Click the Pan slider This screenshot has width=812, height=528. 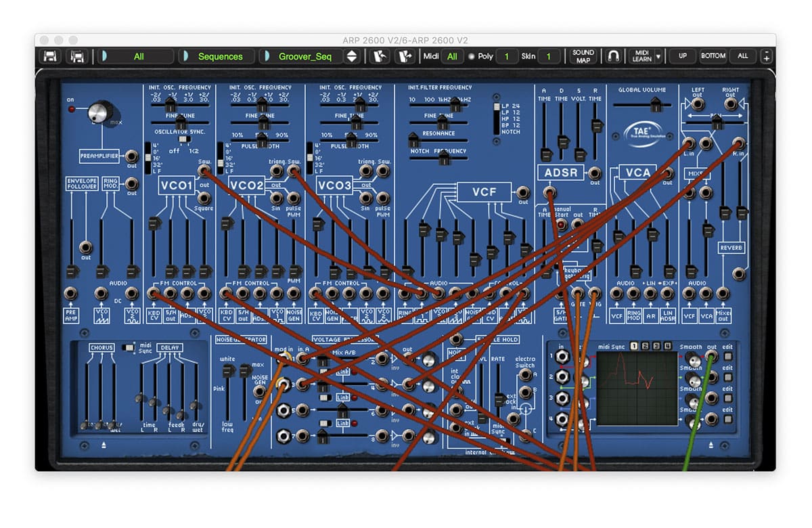click(x=714, y=123)
